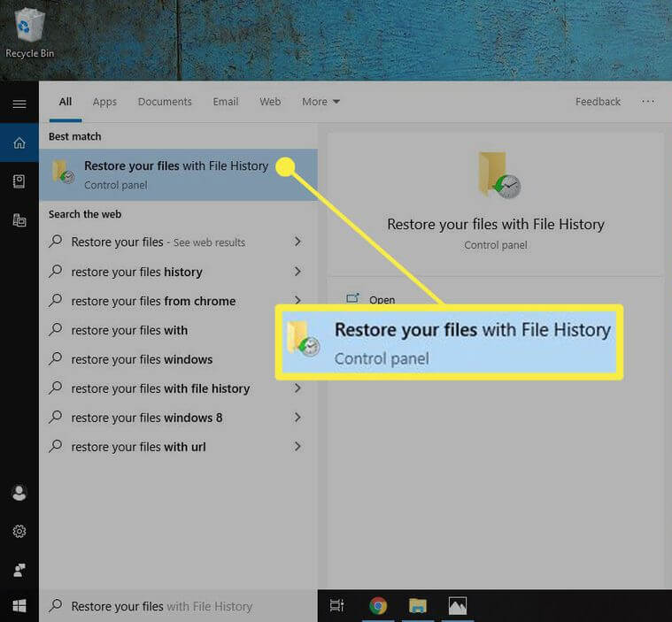Open the Task View taskbar icon
Screen dimensions: 672x622
click(x=336, y=606)
